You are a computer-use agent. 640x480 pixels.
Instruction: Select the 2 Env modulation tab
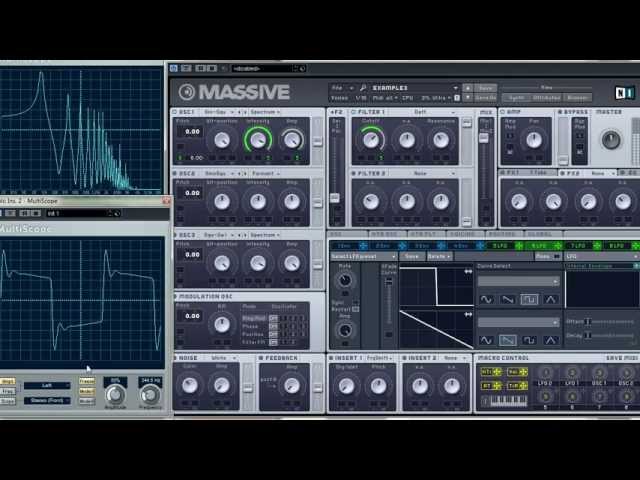(x=384, y=246)
